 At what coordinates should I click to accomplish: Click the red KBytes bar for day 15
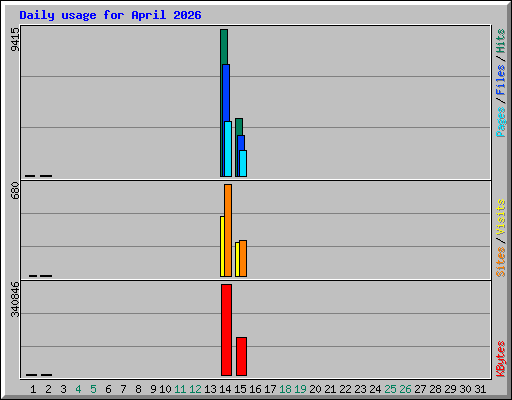(241, 356)
